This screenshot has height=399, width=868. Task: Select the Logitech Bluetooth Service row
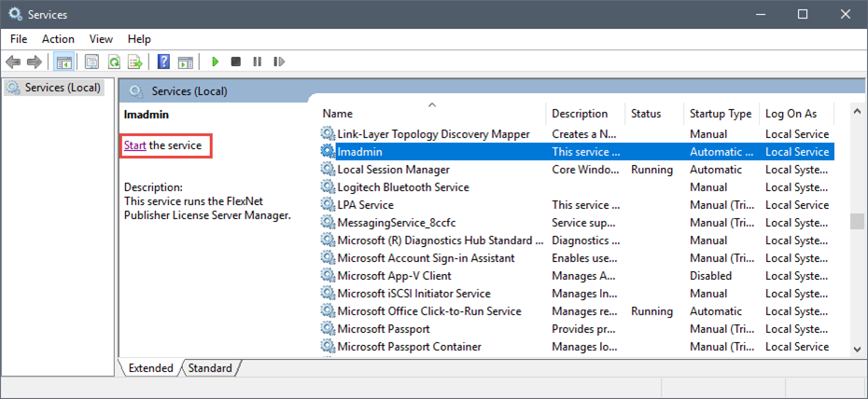(x=578, y=186)
